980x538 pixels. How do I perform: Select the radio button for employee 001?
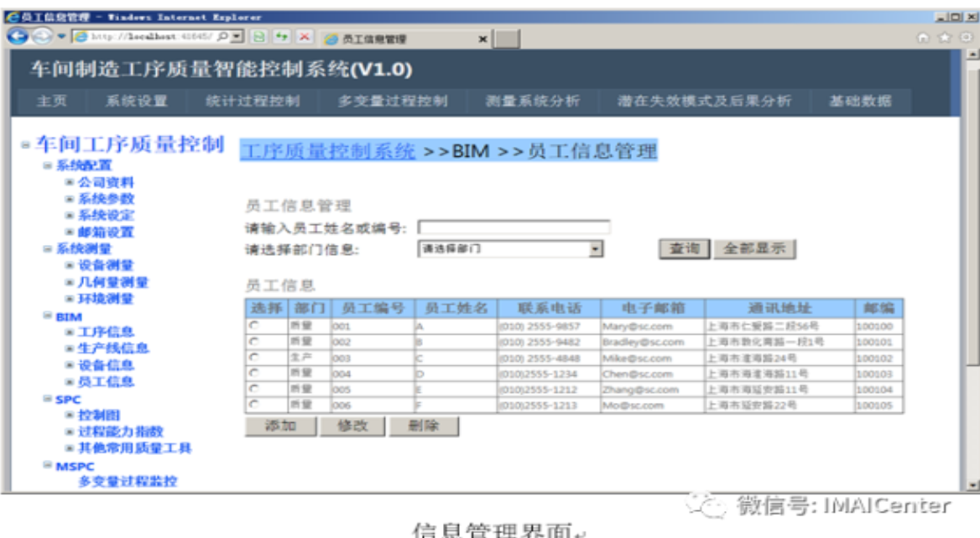253,326
